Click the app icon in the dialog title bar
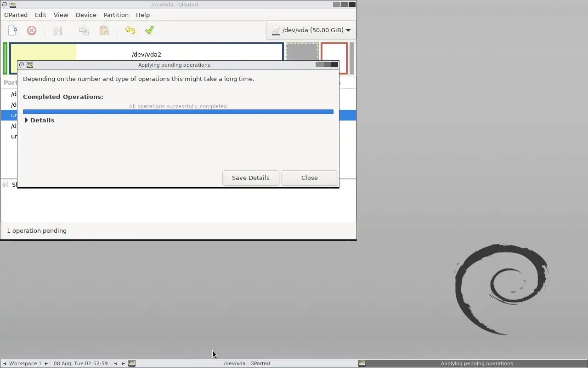The image size is (588, 368). coord(30,65)
